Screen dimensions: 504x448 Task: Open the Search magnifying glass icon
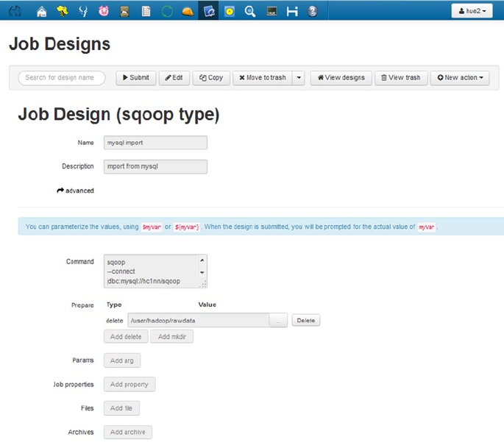coord(249,12)
